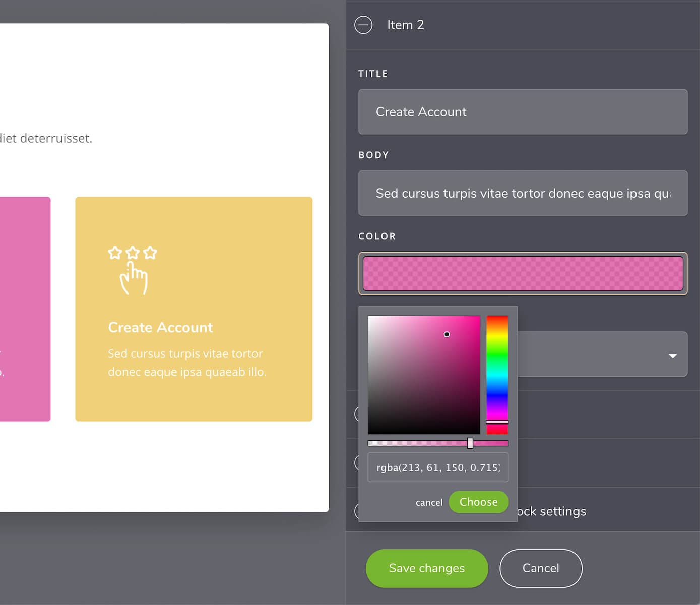The width and height of the screenshot is (700, 605).
Task: Click the stars and hand icon in the yellow card
Action: click(x=133, y=270)
